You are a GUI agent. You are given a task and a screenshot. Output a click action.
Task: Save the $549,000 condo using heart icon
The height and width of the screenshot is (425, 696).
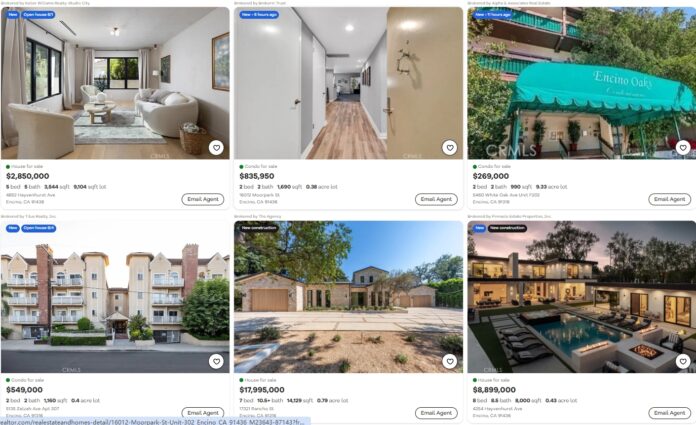[216, 361]
